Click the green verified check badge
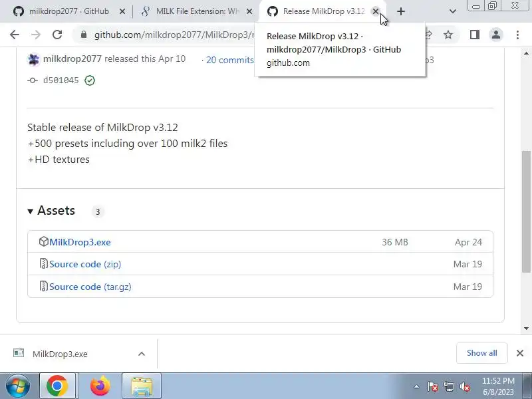 click(x=90, y=80)
